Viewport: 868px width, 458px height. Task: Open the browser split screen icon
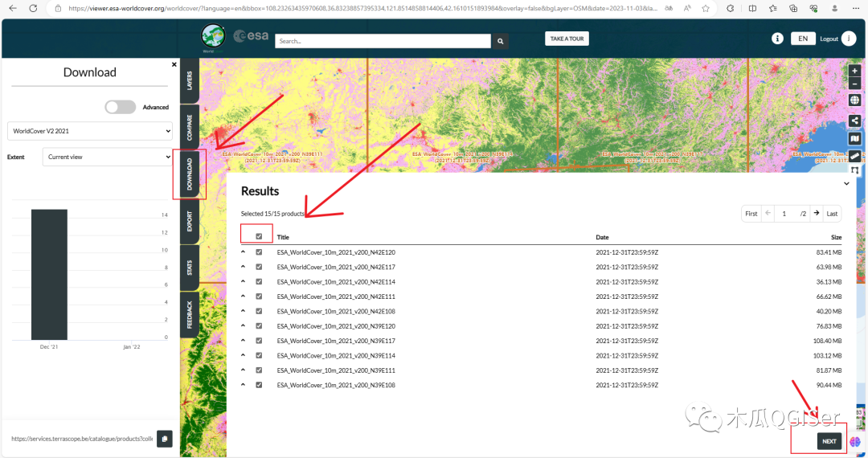click(x=752, y=8)
